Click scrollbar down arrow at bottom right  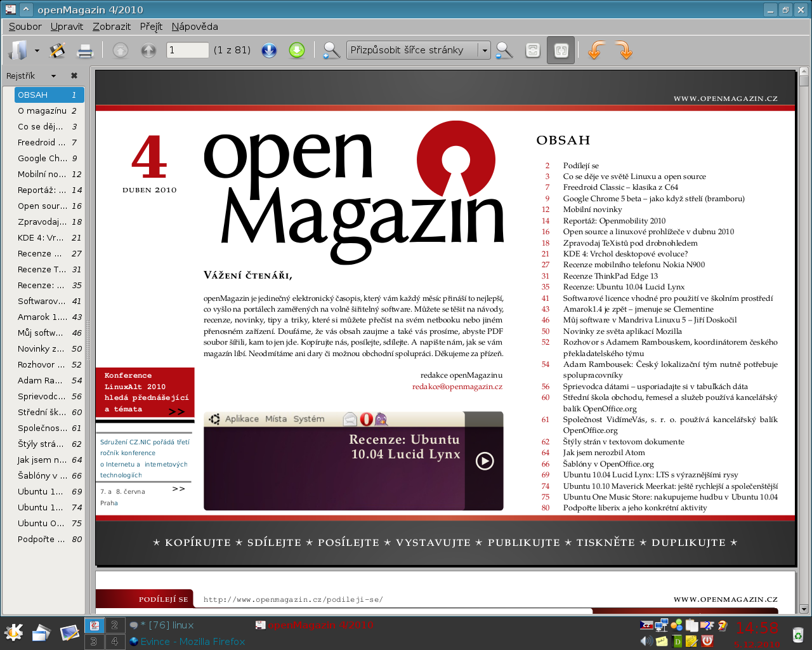[x=804, y=609]
